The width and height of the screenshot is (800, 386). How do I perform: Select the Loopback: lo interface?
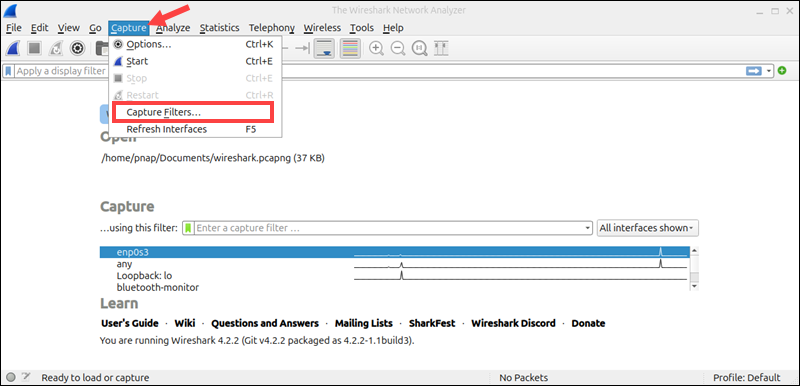394,275
